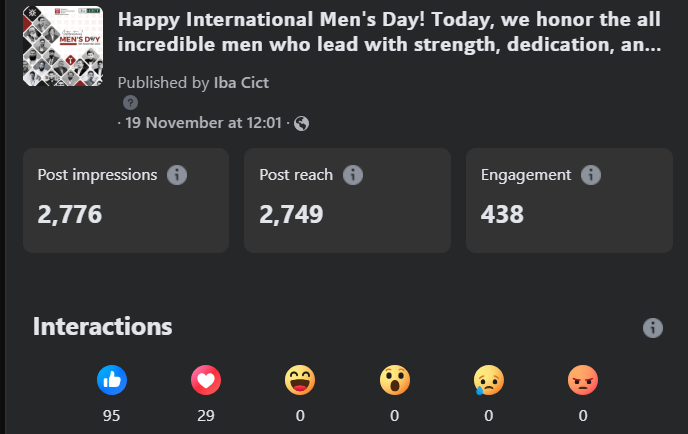Open the Iba Cict publisher link
Viewport: 688px width, 434px height.
click(x=241, y=82)
